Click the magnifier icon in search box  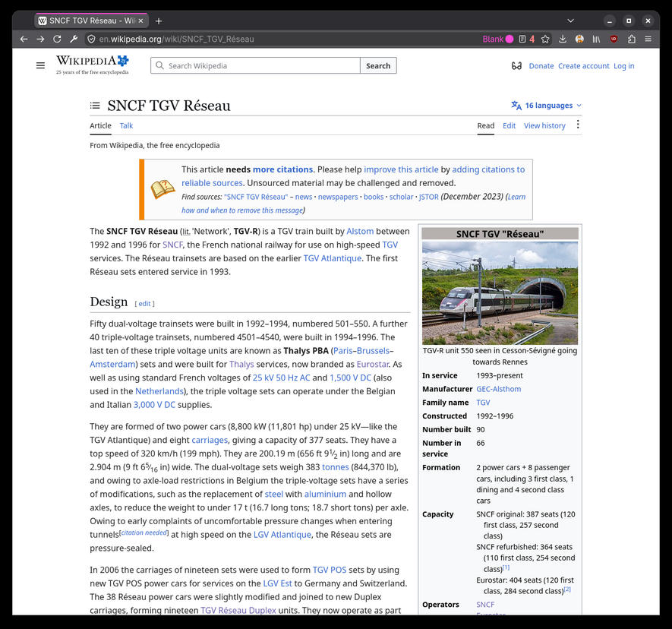point(159,65)
